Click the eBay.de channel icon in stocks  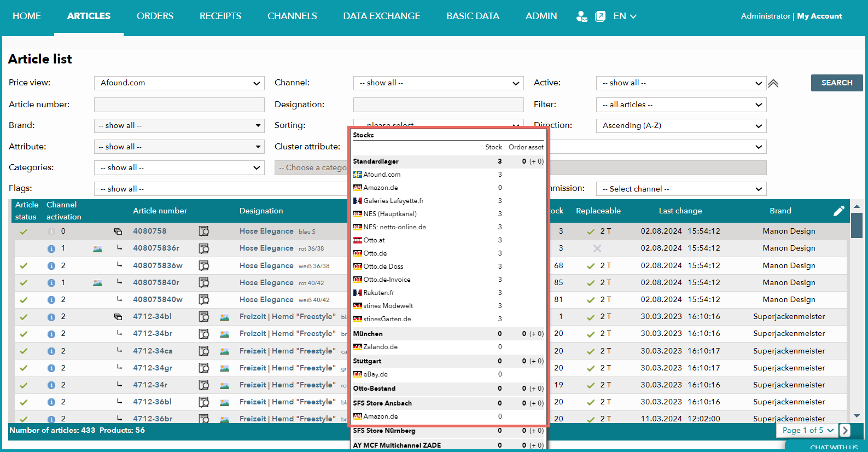[x=357, y=374]
